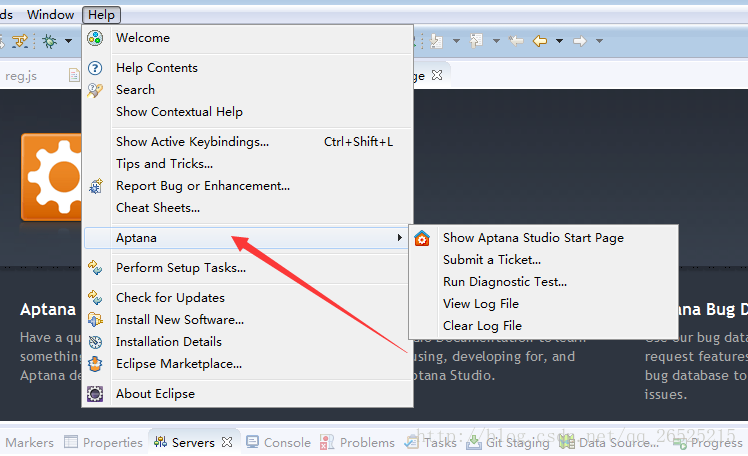The width and height of the screenshot is (748, 456).
Task: Open the Data Source tab
Action: click(x=609, y=443)
